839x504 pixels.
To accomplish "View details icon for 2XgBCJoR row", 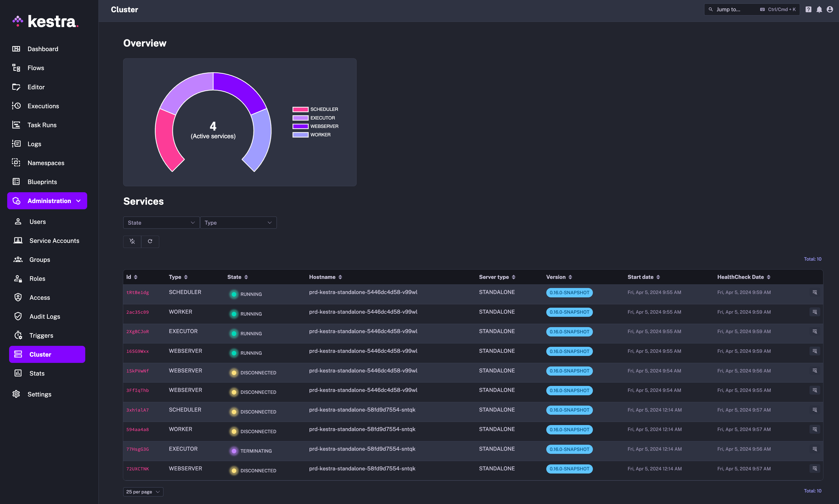I will (x=815, y=331).
